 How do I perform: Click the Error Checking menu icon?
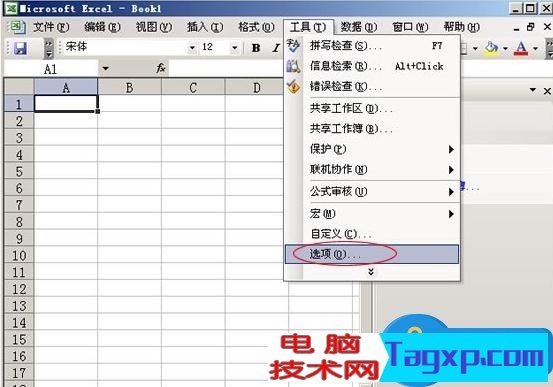[293, 86]
